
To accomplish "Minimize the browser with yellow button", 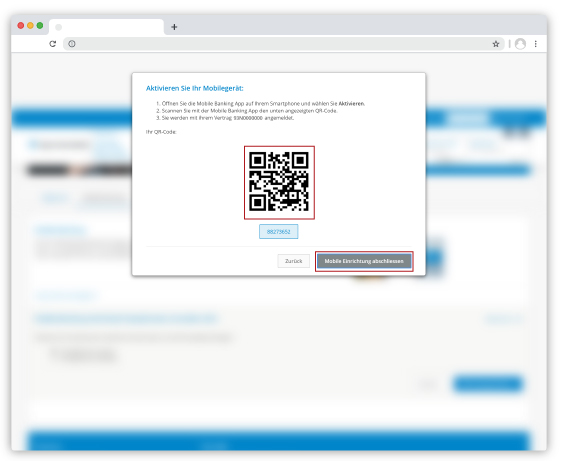I will point(30,25).
